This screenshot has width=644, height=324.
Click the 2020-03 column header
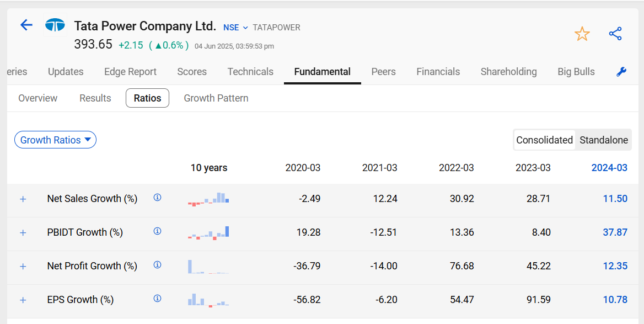click(303, 168)
